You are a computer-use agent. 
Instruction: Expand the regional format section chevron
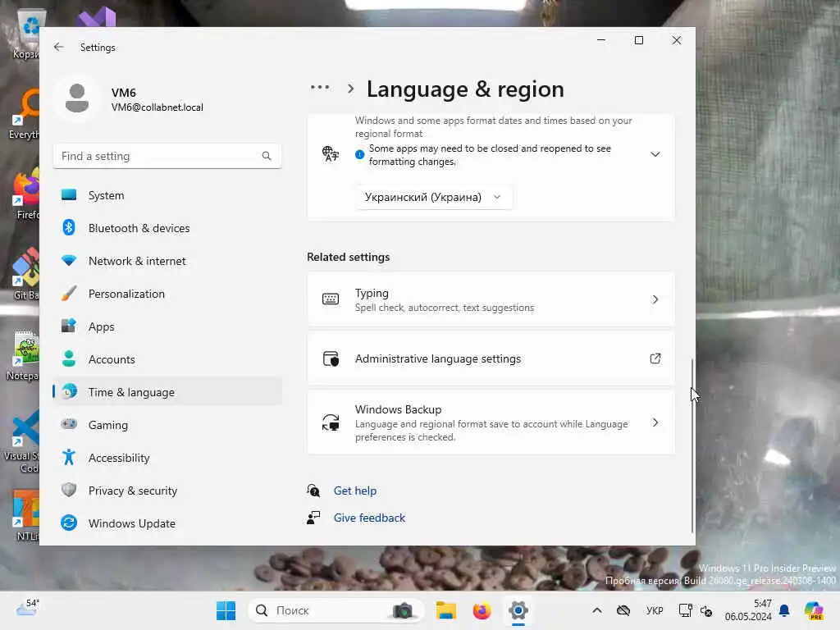(x=655, y=154)
